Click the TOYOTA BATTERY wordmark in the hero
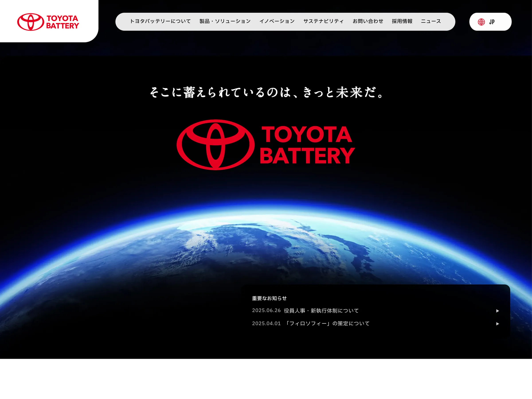The width and height of the screenshot is (532, 399). coord(308,144)
